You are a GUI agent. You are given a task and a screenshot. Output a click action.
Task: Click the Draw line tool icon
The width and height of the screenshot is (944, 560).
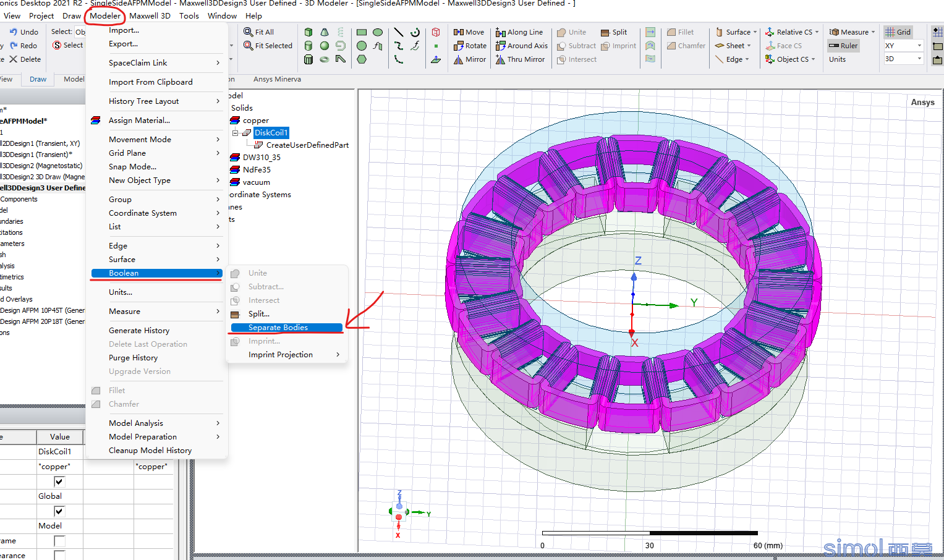(x=399, y=32)
